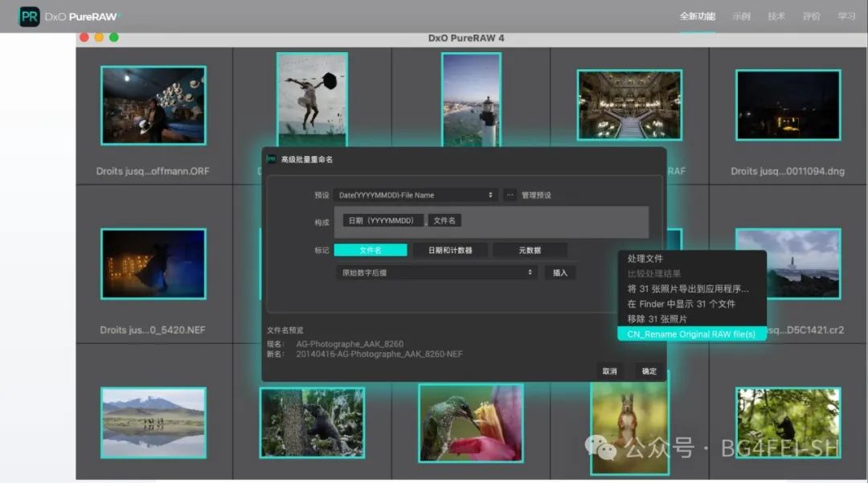Click the DxO PureRAW PR logo icon

click(x=30, y=17)
